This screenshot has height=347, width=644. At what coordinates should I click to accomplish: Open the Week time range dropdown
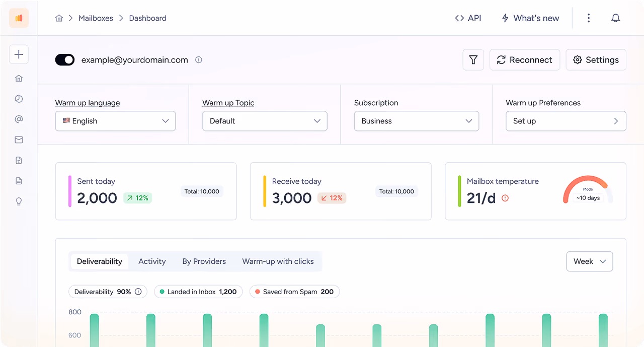[590, 261]
